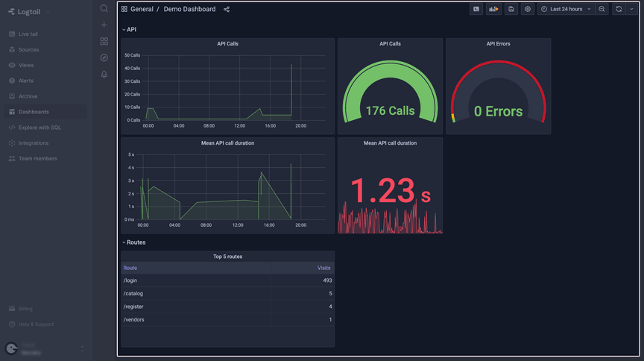Click the 493 visits value

pyautogui.click(x=327, y=280)
